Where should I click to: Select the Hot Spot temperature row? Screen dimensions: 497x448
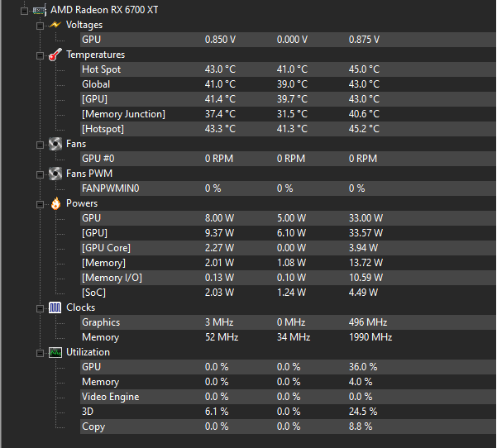tap(288, 69)
